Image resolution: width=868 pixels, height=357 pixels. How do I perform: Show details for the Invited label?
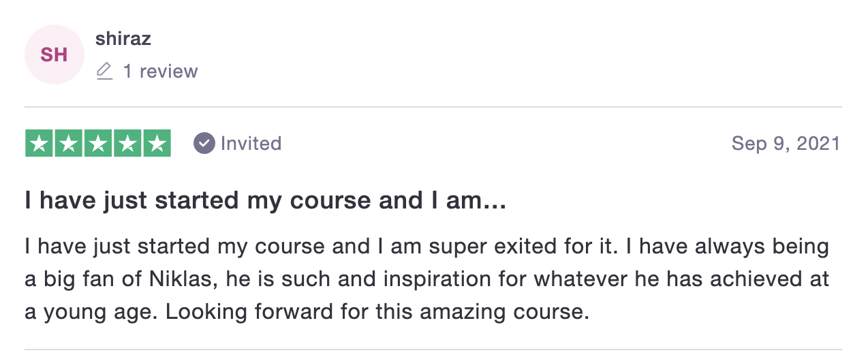pyautogui.click(x=251, y=143)
